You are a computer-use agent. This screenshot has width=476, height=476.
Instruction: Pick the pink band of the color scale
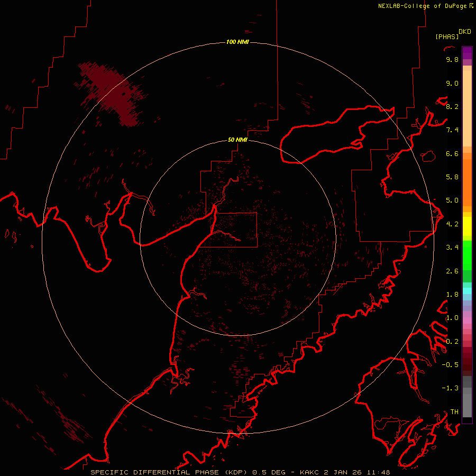pos(467,321)
